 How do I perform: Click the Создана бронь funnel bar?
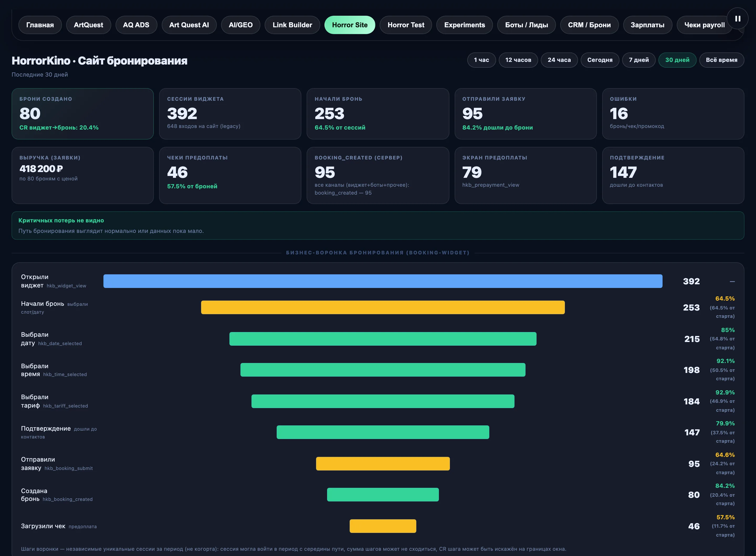[x=383, y=495]
